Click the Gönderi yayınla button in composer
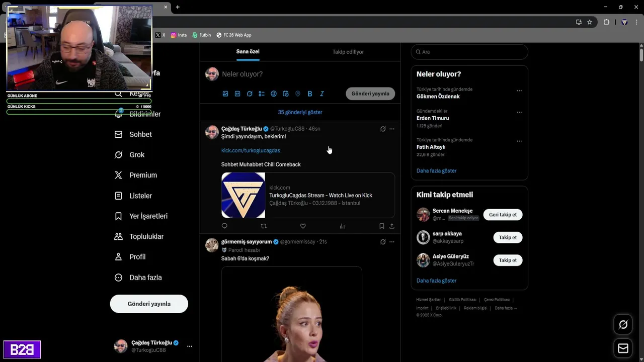The image size is (644, 362). tap(370, 94)
